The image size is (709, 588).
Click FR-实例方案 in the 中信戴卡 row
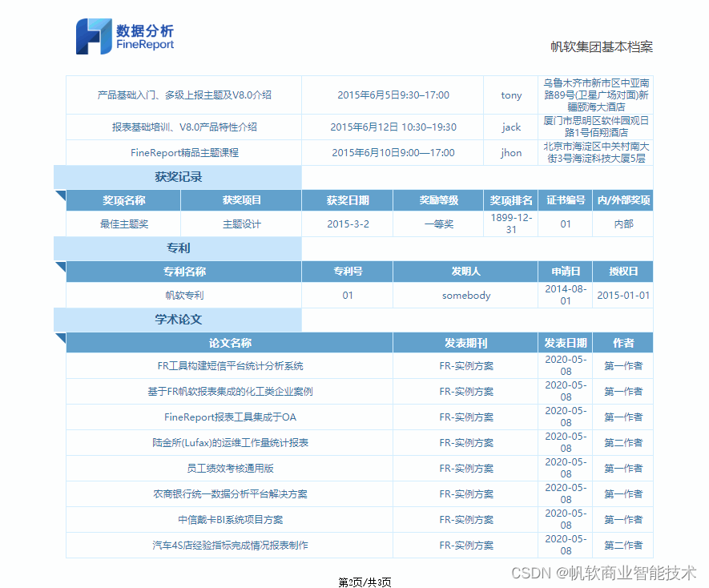coord(465,520)
